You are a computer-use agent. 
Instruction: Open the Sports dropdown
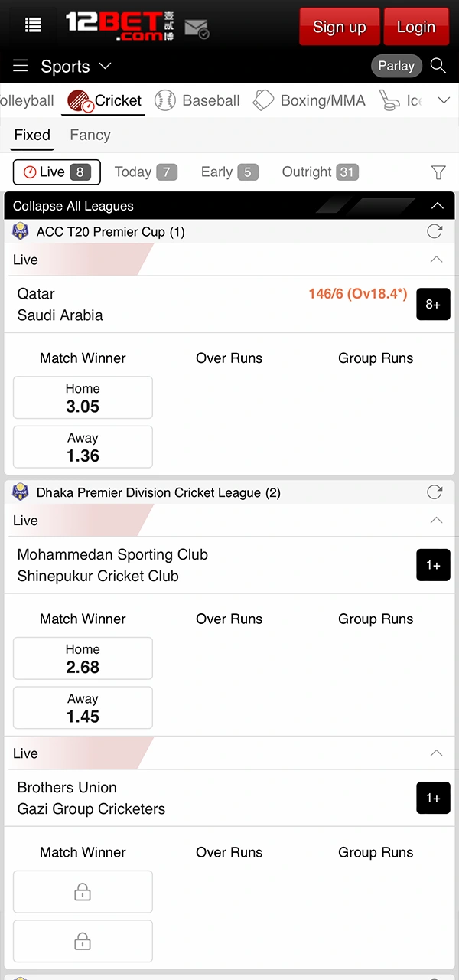point(75,67)
